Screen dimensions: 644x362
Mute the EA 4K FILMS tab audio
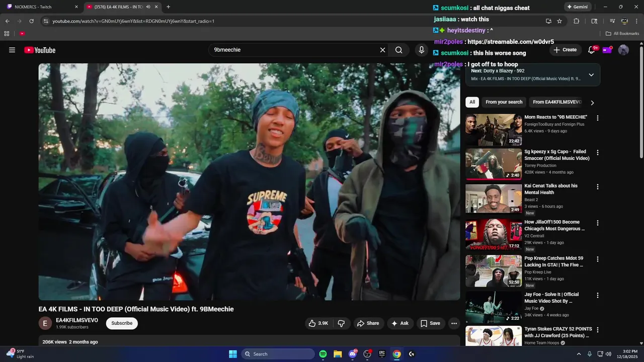click(148, 7)
